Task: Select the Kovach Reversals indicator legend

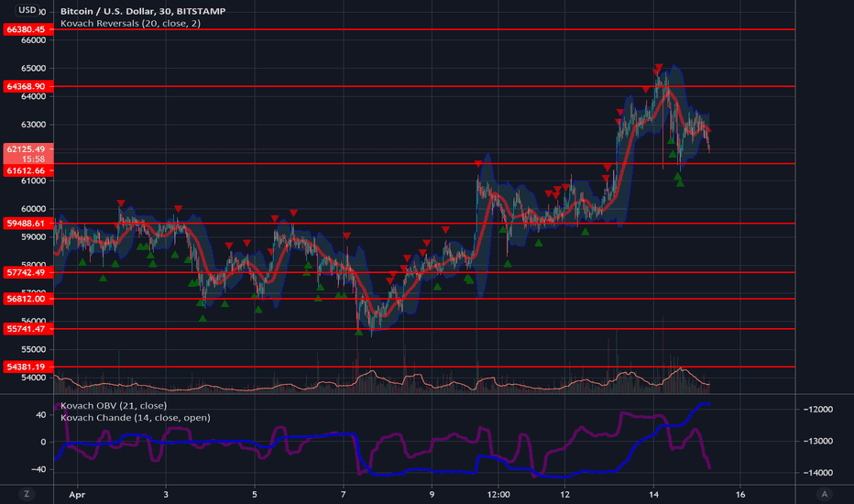Action: click(x=130, y=24)
